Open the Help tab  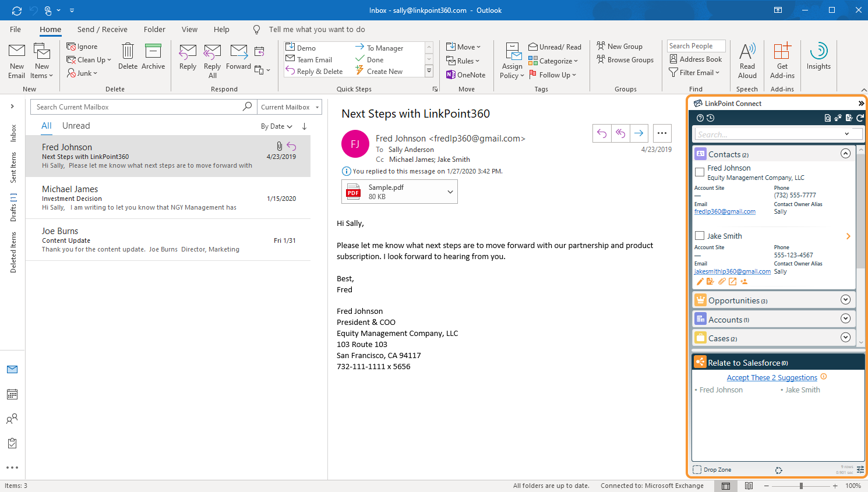[x=221, y=29]
